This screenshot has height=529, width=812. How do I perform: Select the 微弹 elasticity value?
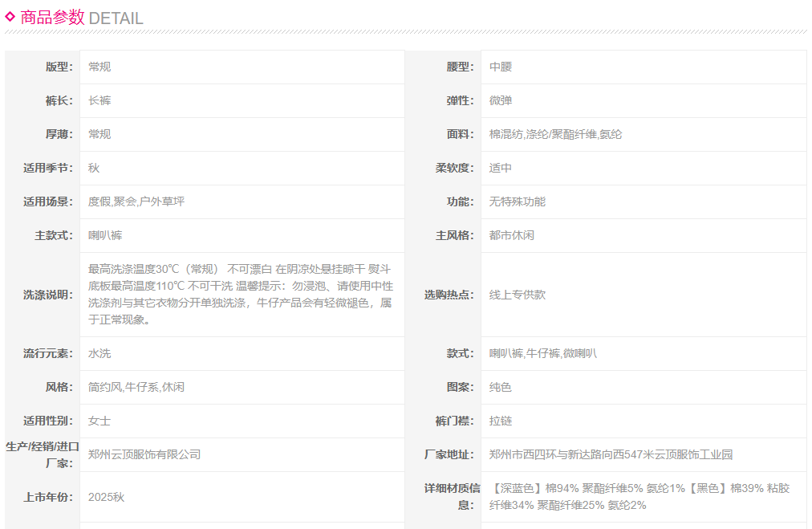[501, 100]
